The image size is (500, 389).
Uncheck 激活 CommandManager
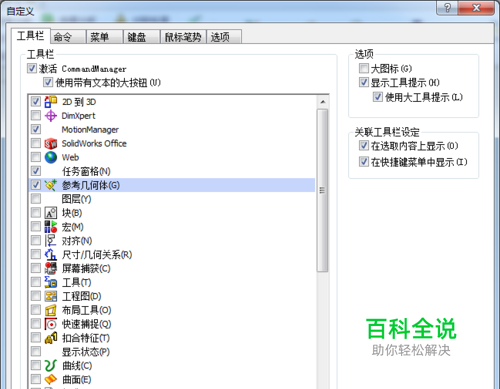(x=32, y=68)
